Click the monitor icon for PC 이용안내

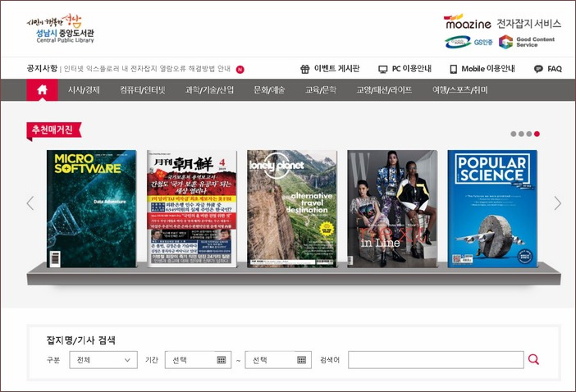point(383,69)
